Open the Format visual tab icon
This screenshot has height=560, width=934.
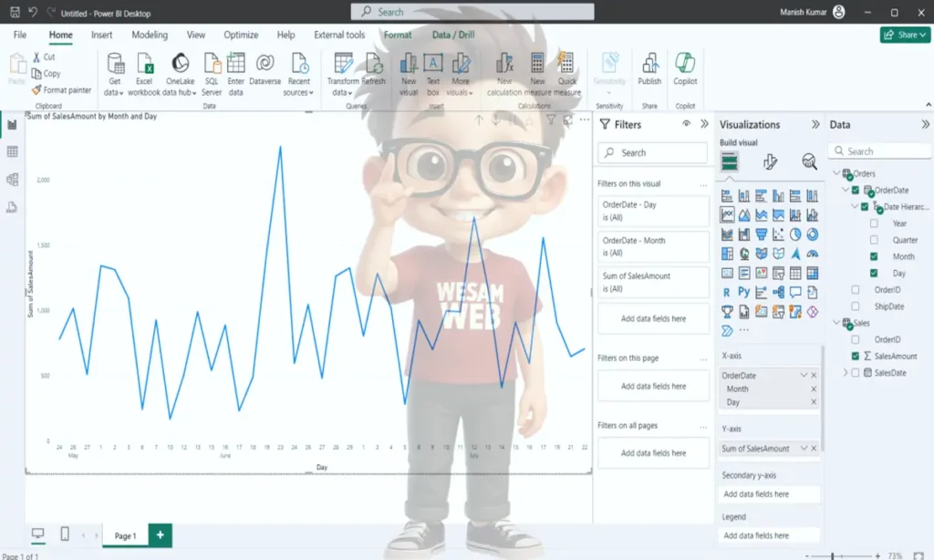click(770, 162)
